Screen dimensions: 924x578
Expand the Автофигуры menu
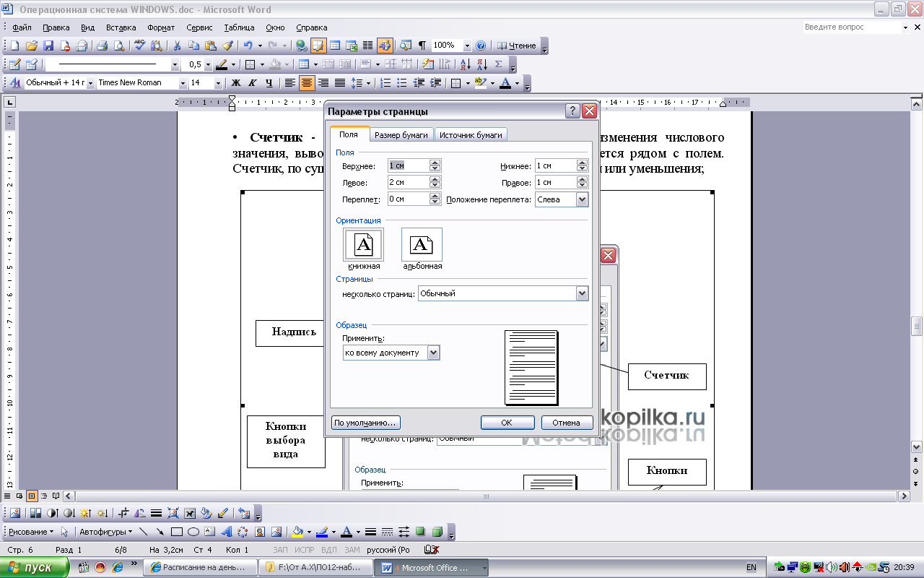pyautogui.click(x=106, y=532)
